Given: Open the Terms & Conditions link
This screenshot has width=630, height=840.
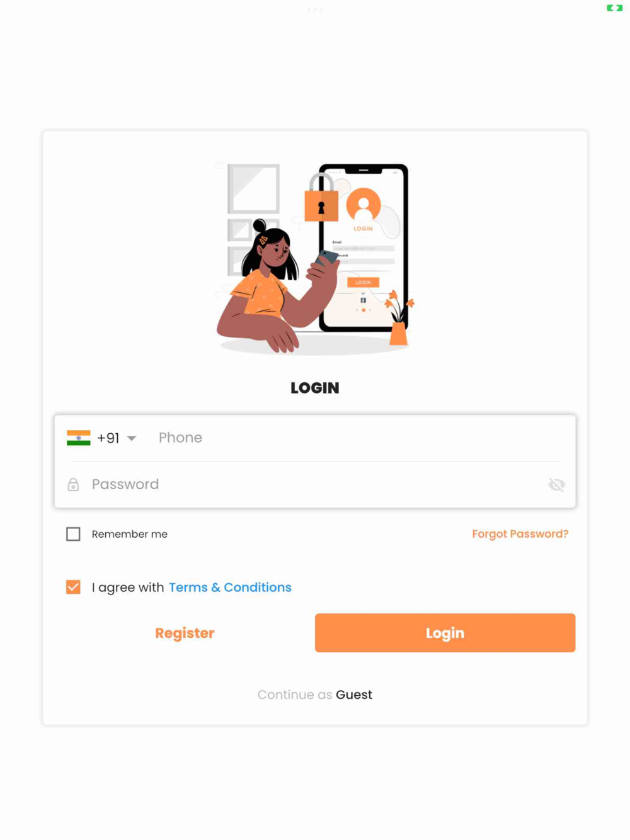Looking at the screenshot, I should [230, 587].
